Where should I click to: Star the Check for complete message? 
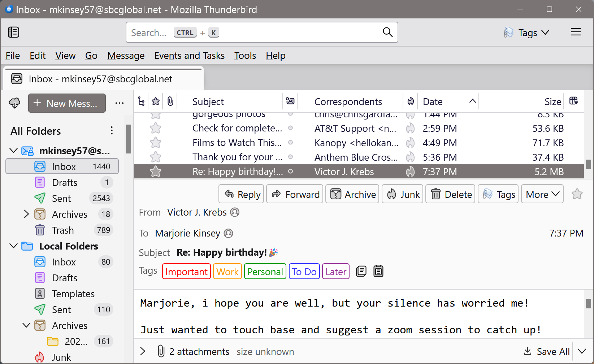click(x=156, y=128)
